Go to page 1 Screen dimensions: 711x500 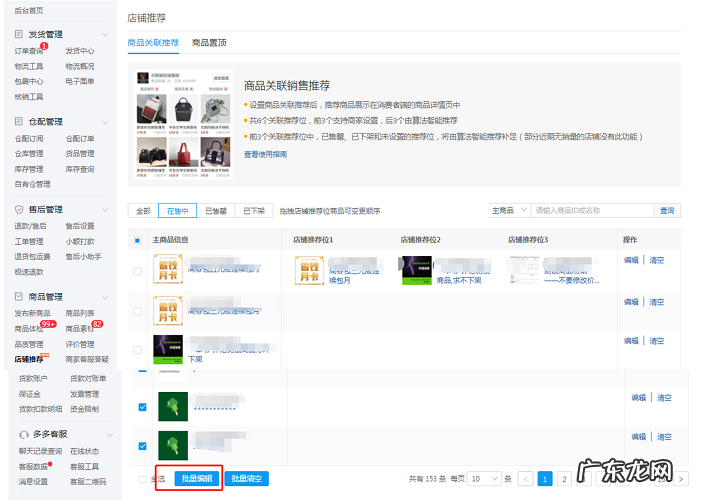tap(545, 479)
